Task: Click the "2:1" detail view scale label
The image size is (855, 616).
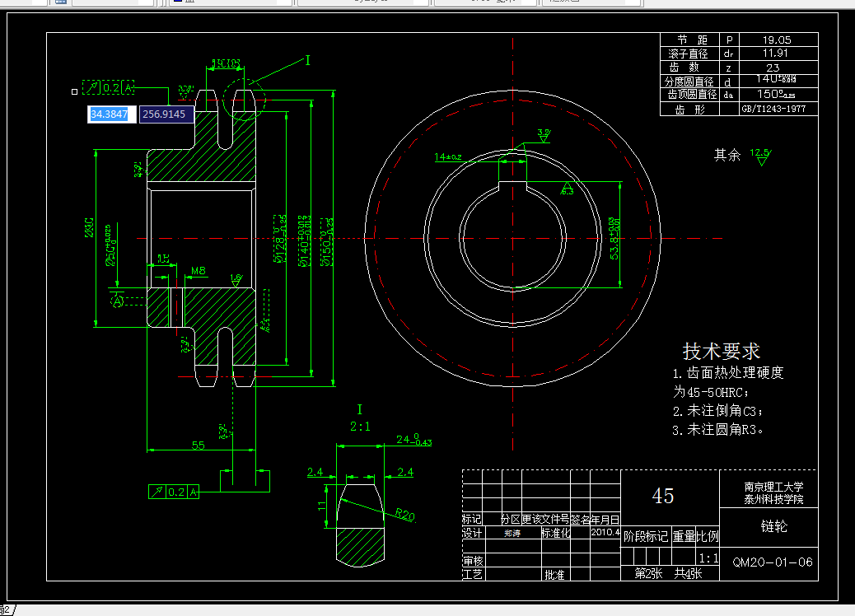Action: coord(360,427)
